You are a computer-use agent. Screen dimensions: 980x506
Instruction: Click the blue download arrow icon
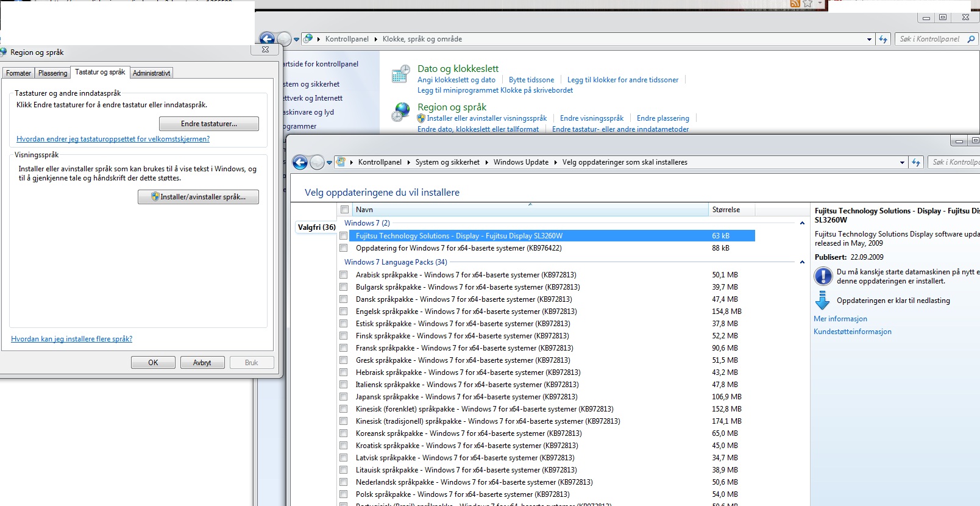[823, 301]
